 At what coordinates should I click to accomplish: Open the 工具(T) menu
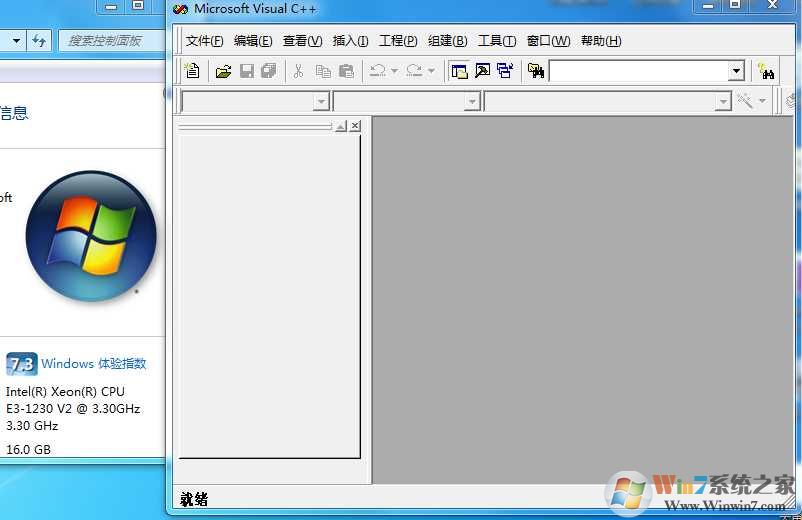click(497, 41)
